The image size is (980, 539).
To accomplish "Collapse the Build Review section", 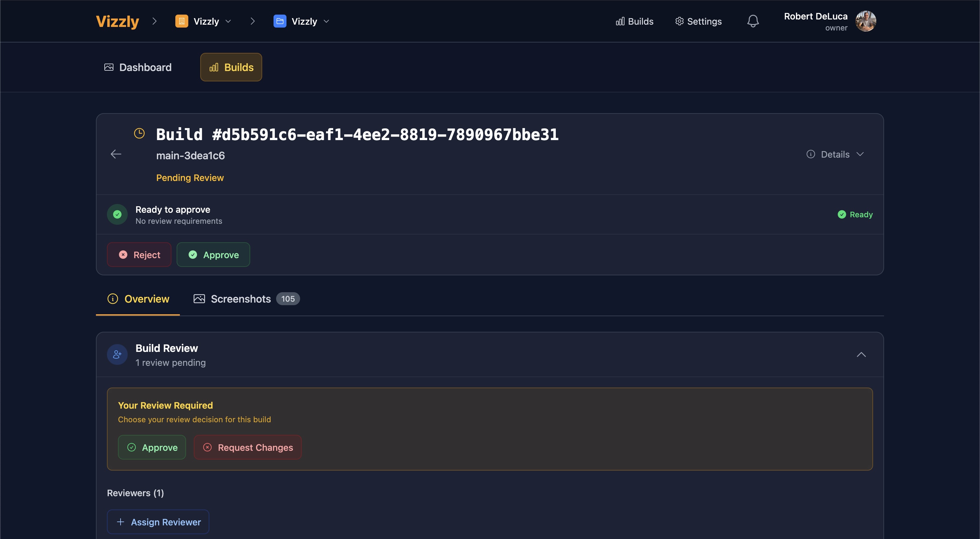I will click(x=861, y=355).
